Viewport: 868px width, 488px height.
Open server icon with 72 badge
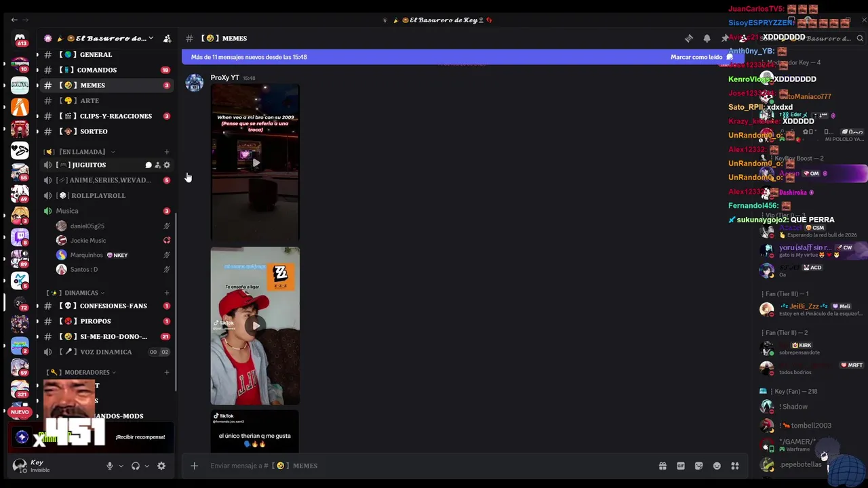pos(20,303)
